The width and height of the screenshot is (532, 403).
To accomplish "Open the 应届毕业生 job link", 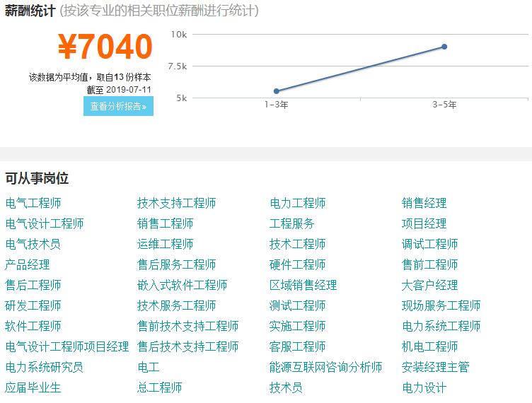I will click(33, 387).
